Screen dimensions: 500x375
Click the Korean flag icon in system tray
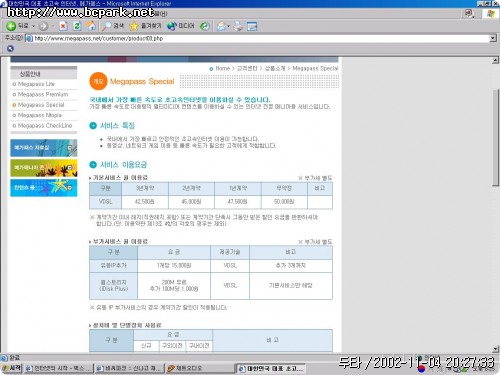[421, 369]
